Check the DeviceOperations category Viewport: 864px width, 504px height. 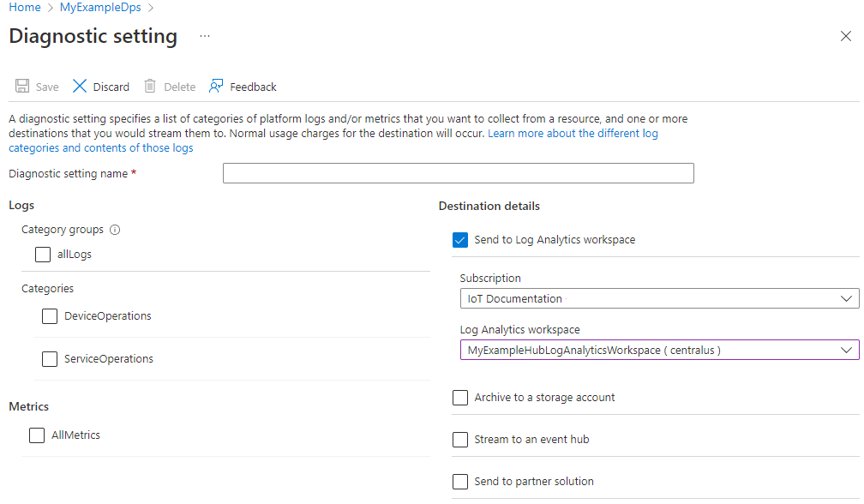[50, 316]
